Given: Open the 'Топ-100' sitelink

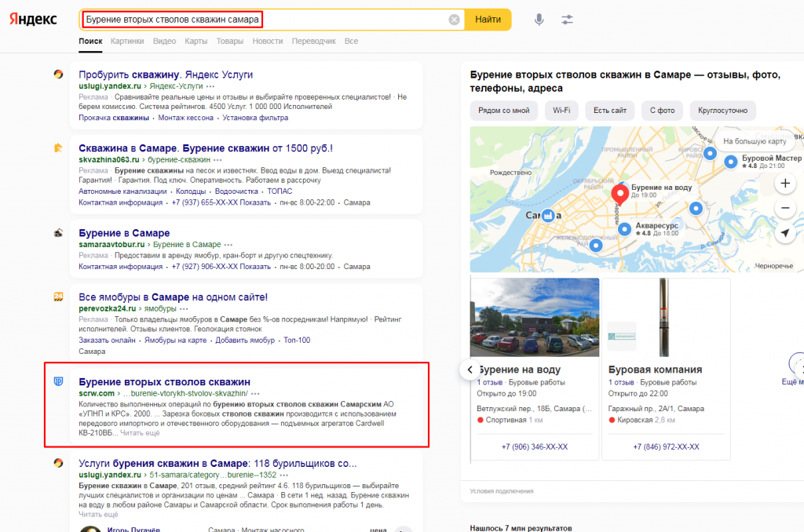Looking at the screenshot, I should [x=297, y=340].
